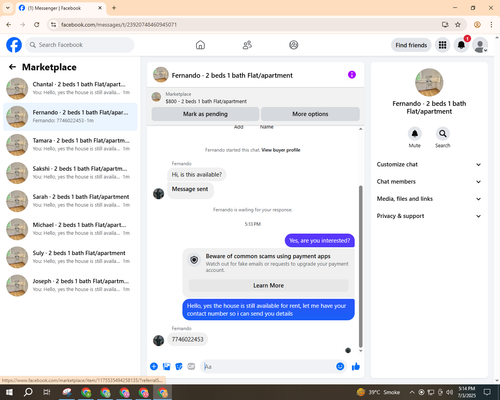Open more actions plus icon in composer
This screenshot has width=500, height=400.
tap(154, 367)
